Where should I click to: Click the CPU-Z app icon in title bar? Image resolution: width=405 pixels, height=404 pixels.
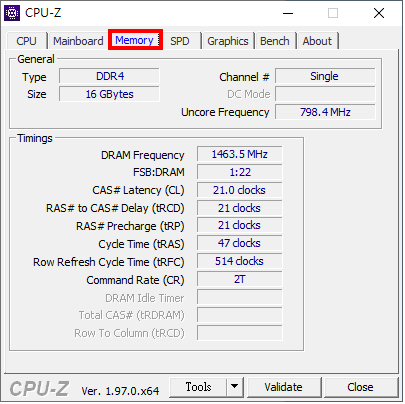point(12,13)
